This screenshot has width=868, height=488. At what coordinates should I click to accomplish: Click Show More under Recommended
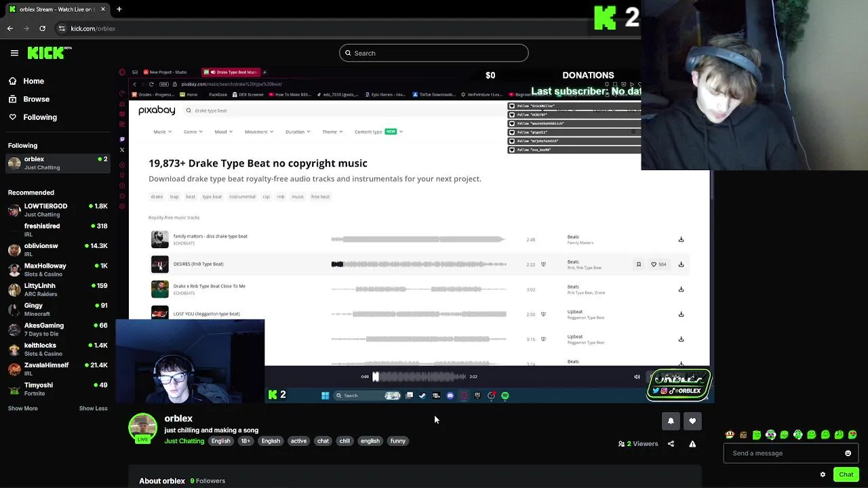coord(23,409)
